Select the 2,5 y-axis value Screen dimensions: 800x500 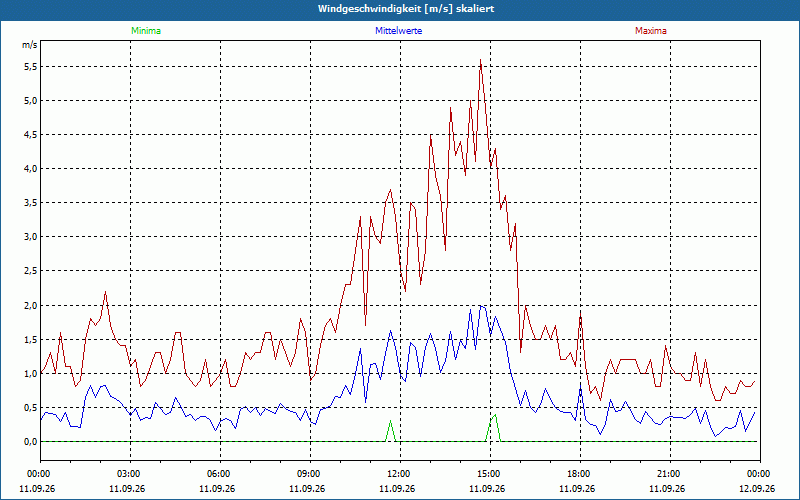click(x=31, y=271)
